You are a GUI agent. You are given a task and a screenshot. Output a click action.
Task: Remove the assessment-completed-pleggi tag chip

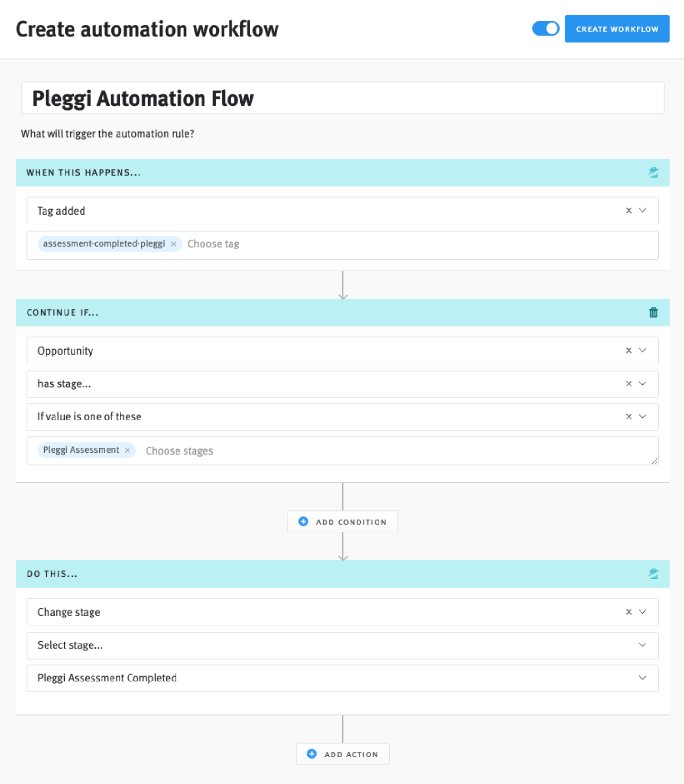174,244
